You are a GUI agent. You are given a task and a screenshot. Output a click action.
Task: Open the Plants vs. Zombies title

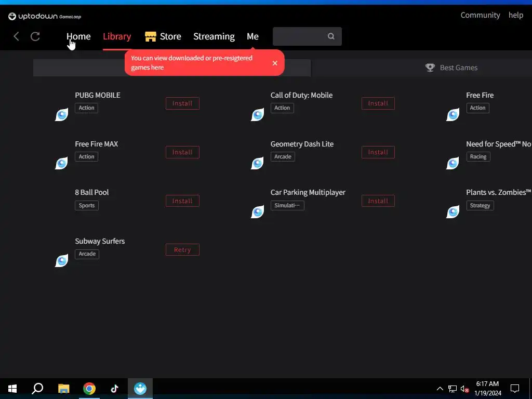pyautogui.click(x=498, y=192)
